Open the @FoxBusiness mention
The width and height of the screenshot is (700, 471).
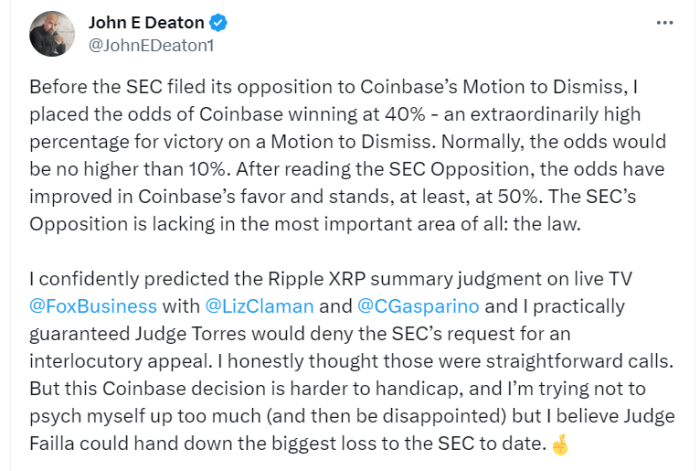[93, 306]
